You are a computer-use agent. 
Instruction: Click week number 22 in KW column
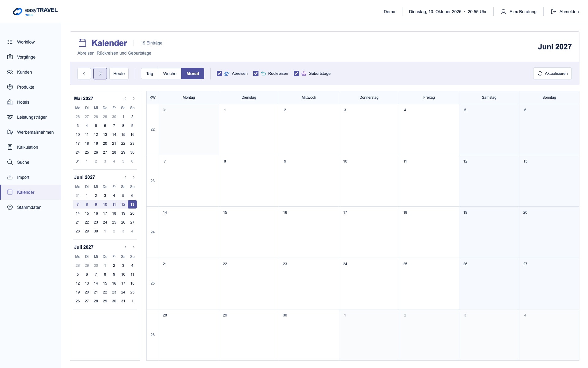153,129
